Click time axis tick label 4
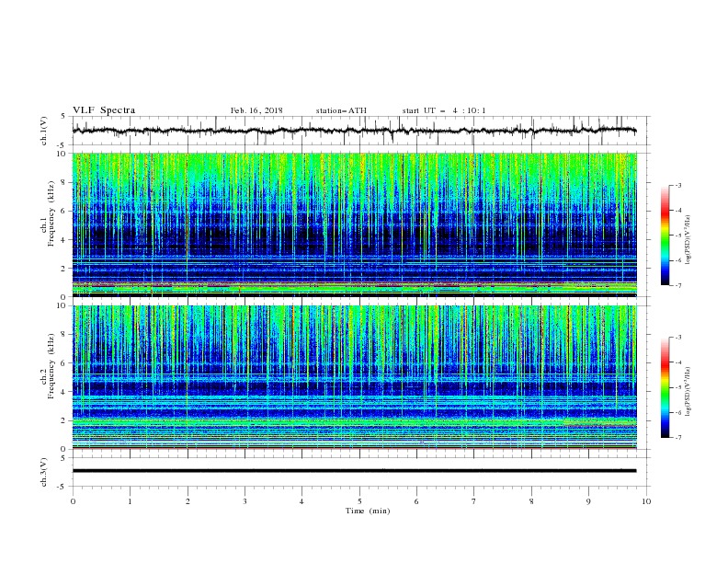The image size is (728, 563). 301,501
